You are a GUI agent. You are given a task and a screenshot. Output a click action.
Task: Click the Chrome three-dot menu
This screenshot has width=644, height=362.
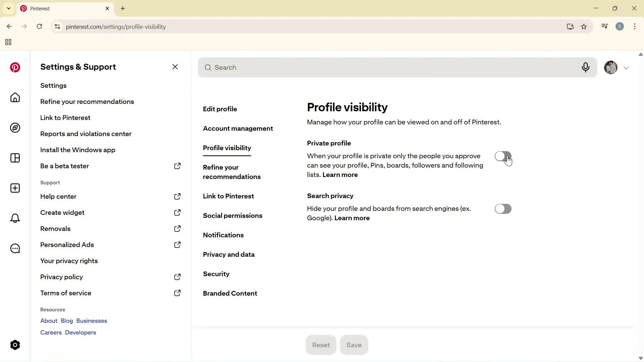pyautogui.click(x=635, y=26)
